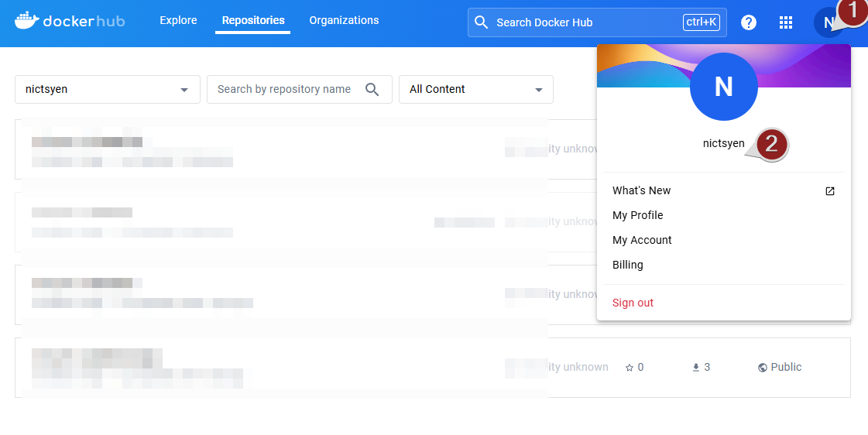Click the Public globe icon
The width and height of the screenshot is (868, 435).
763,368
